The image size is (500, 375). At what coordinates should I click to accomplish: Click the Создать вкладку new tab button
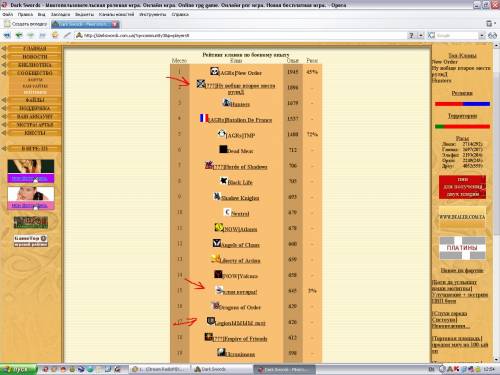(26, 24)
